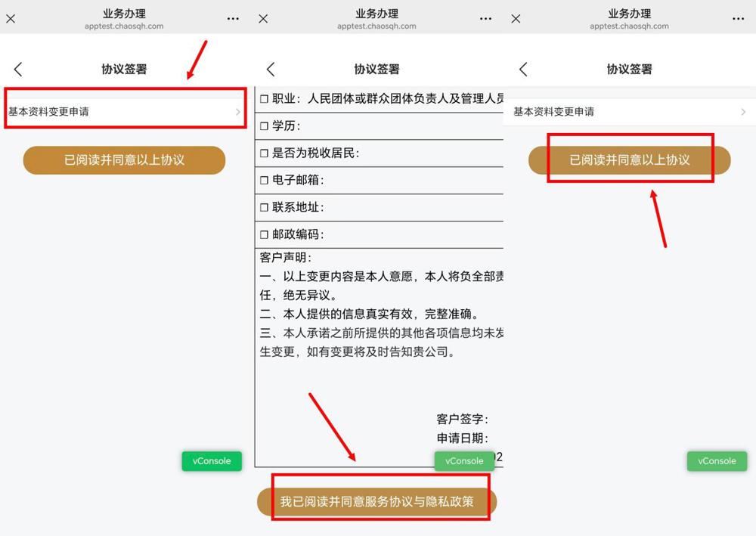This screenshot has height=536, width=756.
Task: Tick the 电子邮箱 checkbox
Action: coord(265,181)
